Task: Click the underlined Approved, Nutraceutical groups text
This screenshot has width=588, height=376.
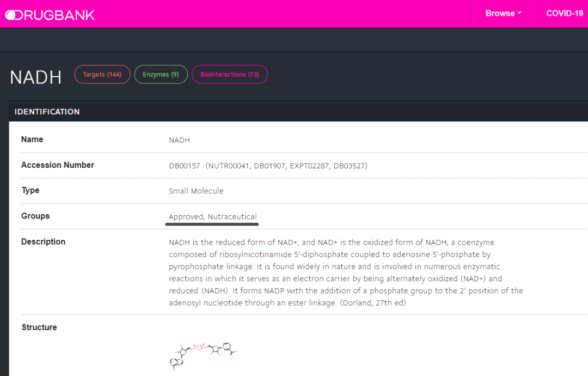Action: pos(212,217)
